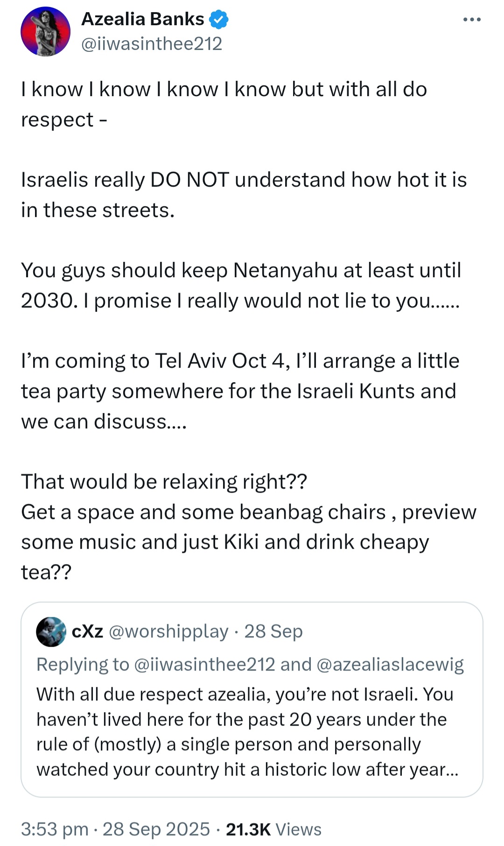Open Azealia Banks display name

143,19
